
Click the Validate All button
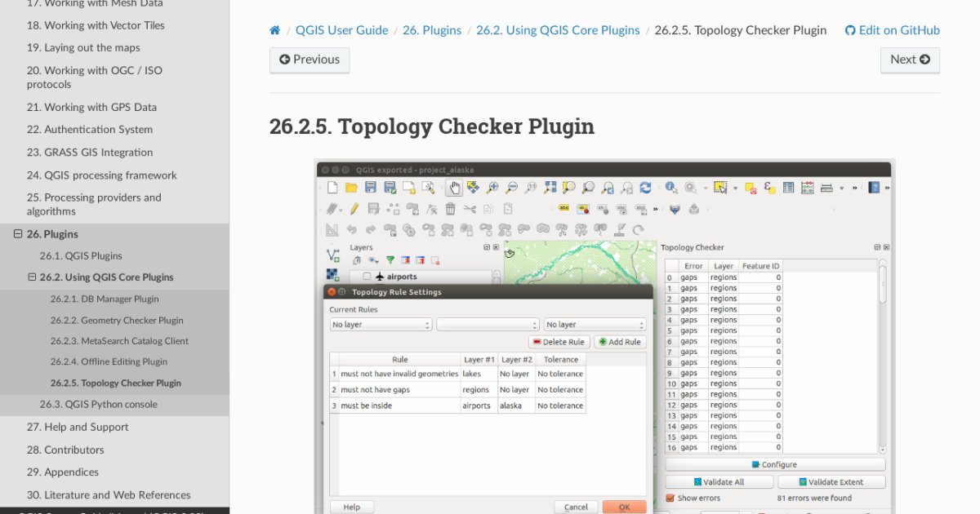coord(718,482)
